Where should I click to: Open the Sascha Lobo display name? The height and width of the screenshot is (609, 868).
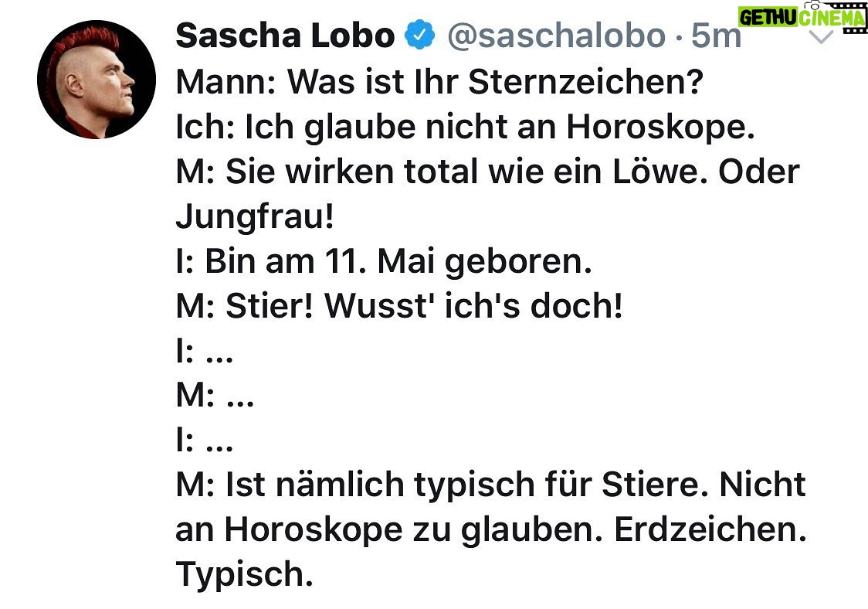point(285,35)
